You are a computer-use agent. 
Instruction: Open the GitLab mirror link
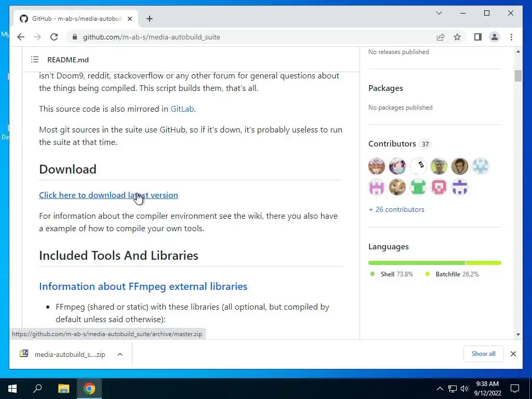point(182,109)
